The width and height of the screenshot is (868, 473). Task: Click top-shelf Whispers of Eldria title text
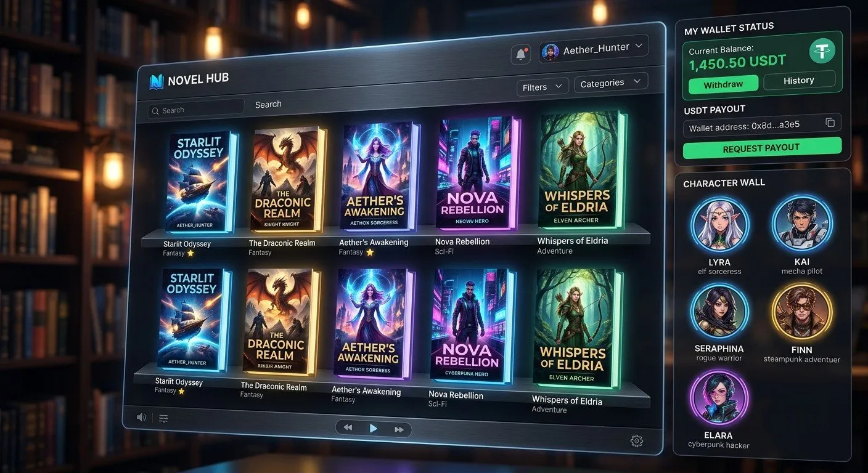[x=572, y=241]
